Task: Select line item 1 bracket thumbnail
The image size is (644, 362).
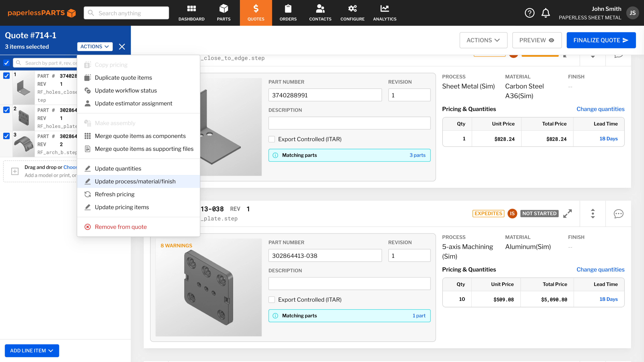Action: (23, 88)
